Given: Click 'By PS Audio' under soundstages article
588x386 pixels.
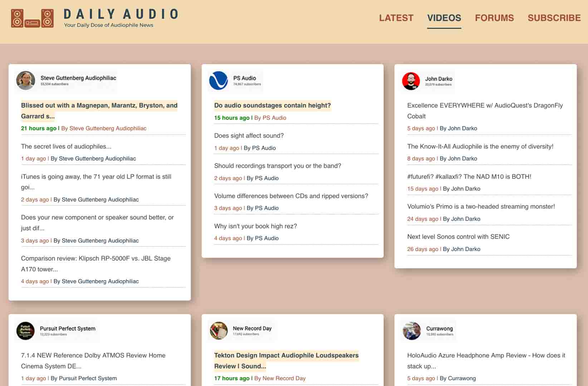Looking at the screenshot, I should coord(270,118).
